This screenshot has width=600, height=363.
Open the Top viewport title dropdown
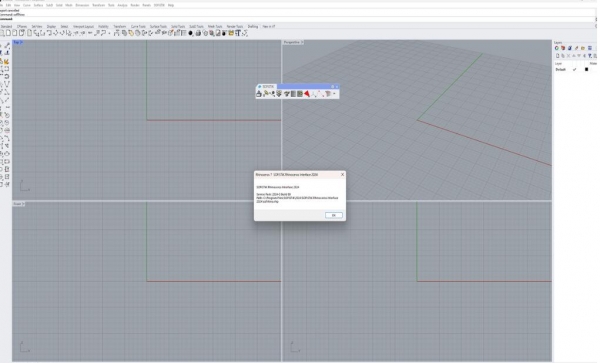coord(18,42)
